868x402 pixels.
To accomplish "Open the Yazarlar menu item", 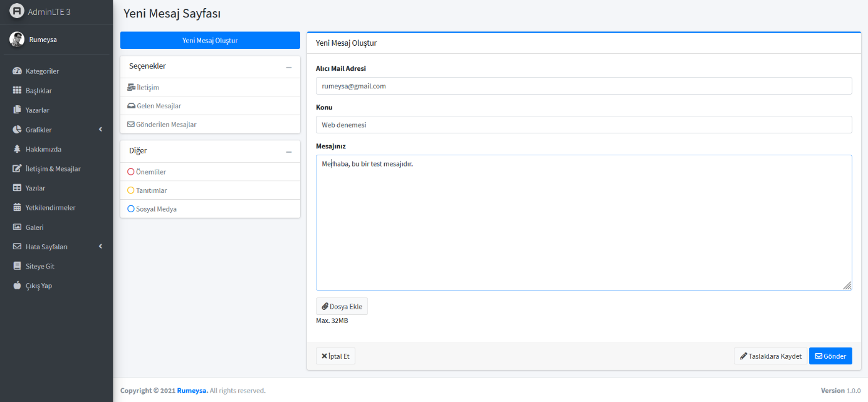I will point(36,110).
